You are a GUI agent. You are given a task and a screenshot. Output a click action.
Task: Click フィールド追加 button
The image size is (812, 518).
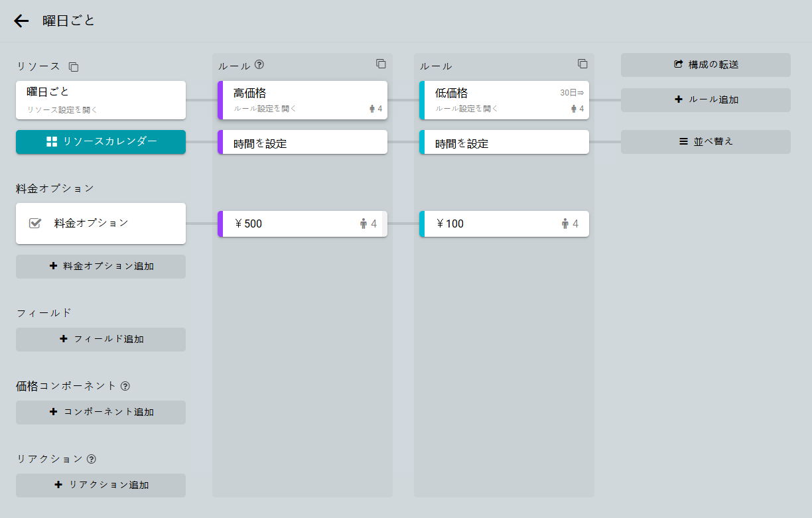tap(101, 340)
